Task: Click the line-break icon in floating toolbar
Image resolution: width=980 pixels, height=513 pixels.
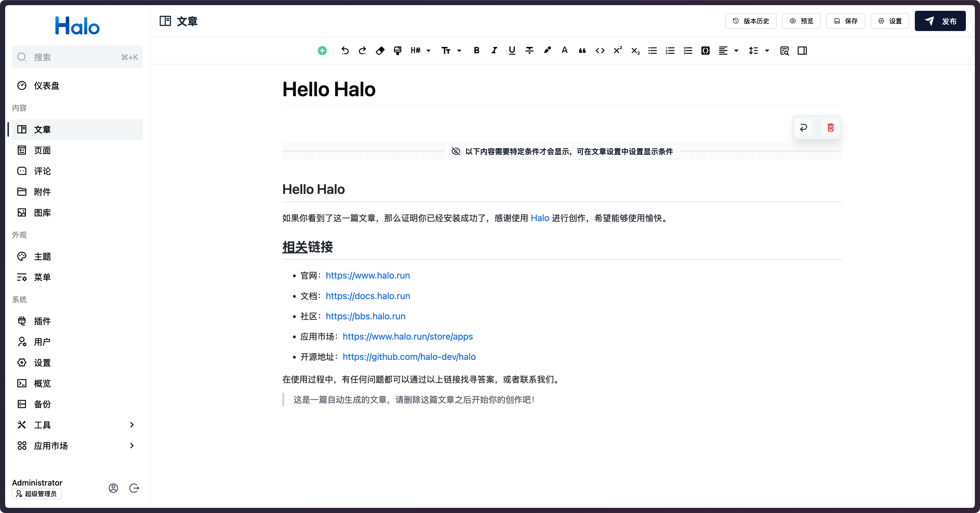Action: point(803,128)
